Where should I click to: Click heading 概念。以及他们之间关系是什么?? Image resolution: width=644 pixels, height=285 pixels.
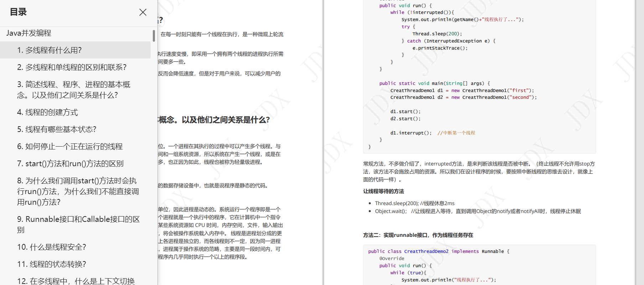pyautogui.click(x=214, y=120)
